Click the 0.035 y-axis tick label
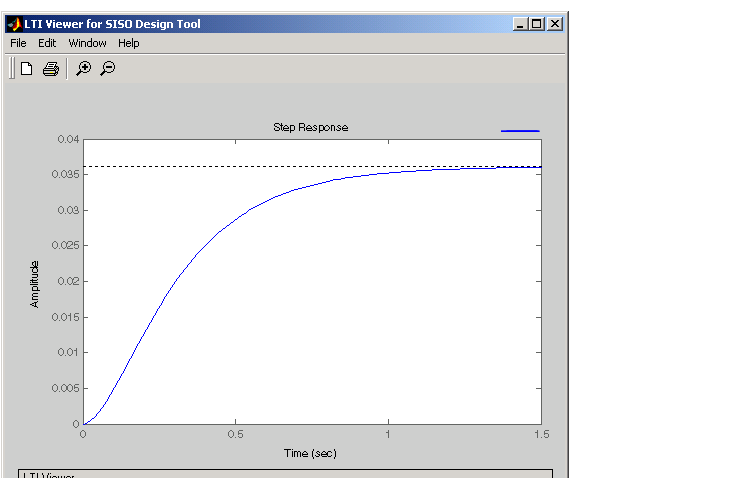This screenshot has height=478, width=750. coord(66,174)
